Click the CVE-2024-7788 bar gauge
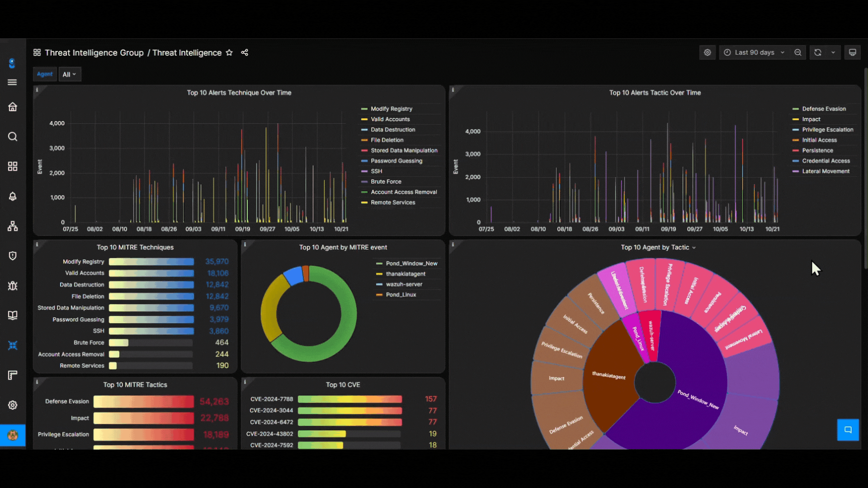This screenshot has height=488, width=868. tap(350, 399)
